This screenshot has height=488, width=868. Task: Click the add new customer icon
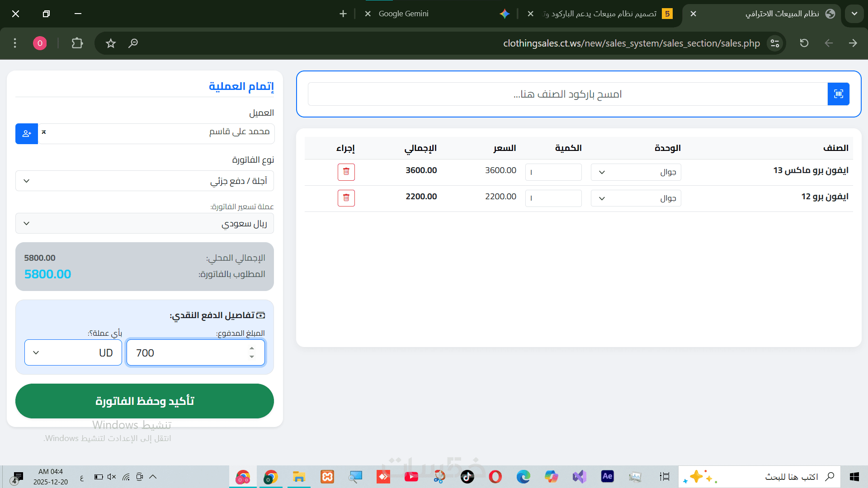[27, 134]
